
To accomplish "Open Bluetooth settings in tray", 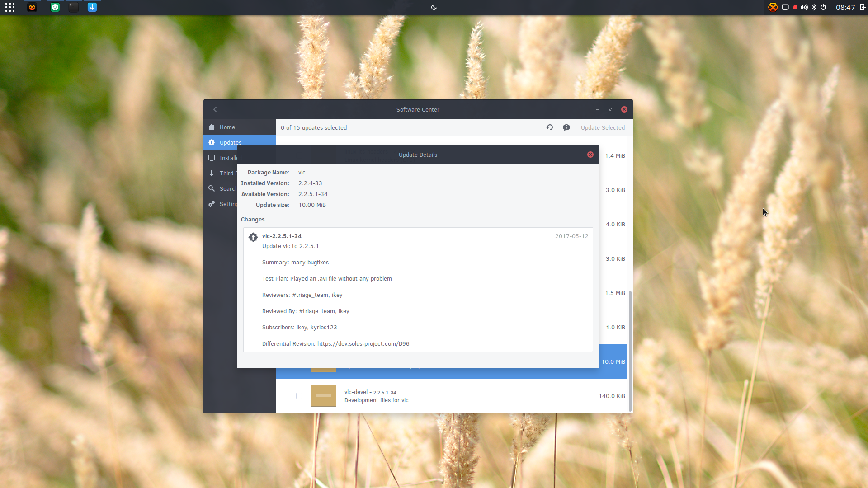I will (814, 7).
